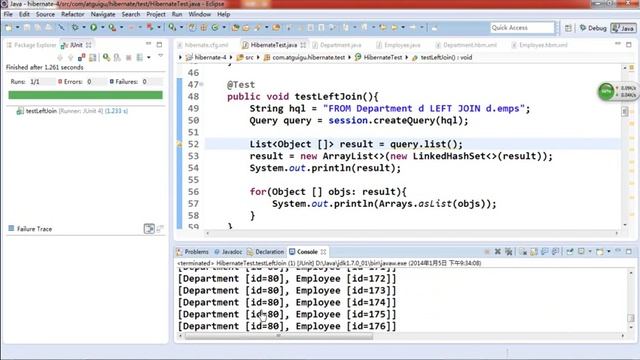Viewport: 640px width, 360px height.
Task: Open the Declaration tab
Action: (x=266, y=252)
